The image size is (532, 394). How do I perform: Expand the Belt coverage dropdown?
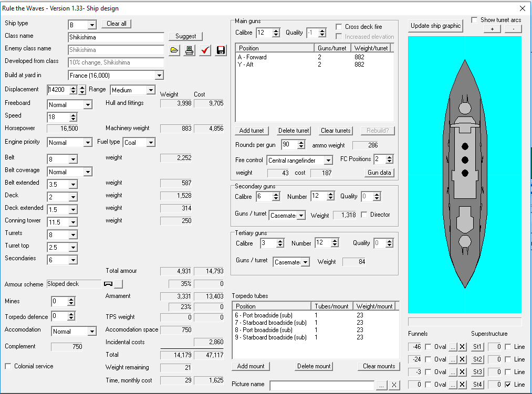pos(88,172)
